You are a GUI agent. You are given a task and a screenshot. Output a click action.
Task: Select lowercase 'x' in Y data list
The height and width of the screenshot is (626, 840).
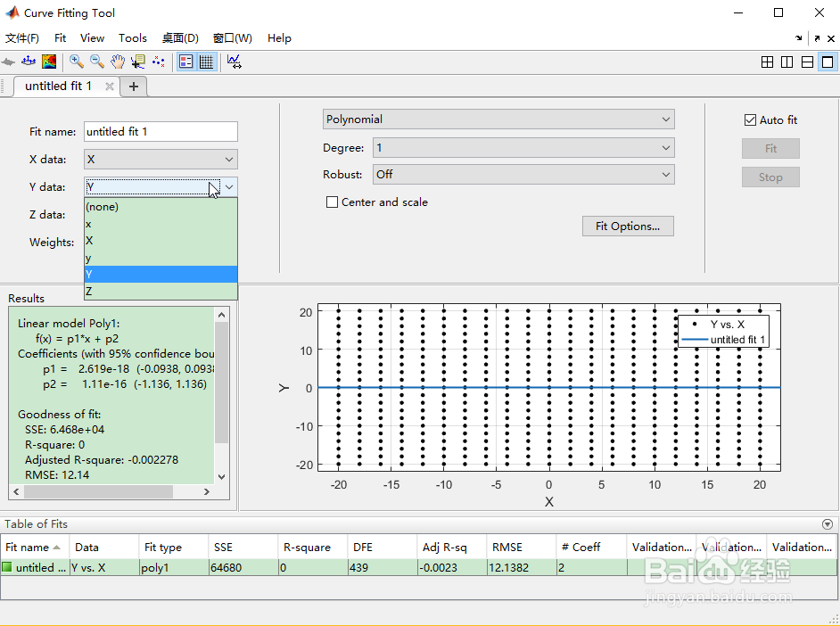point(161,224)
